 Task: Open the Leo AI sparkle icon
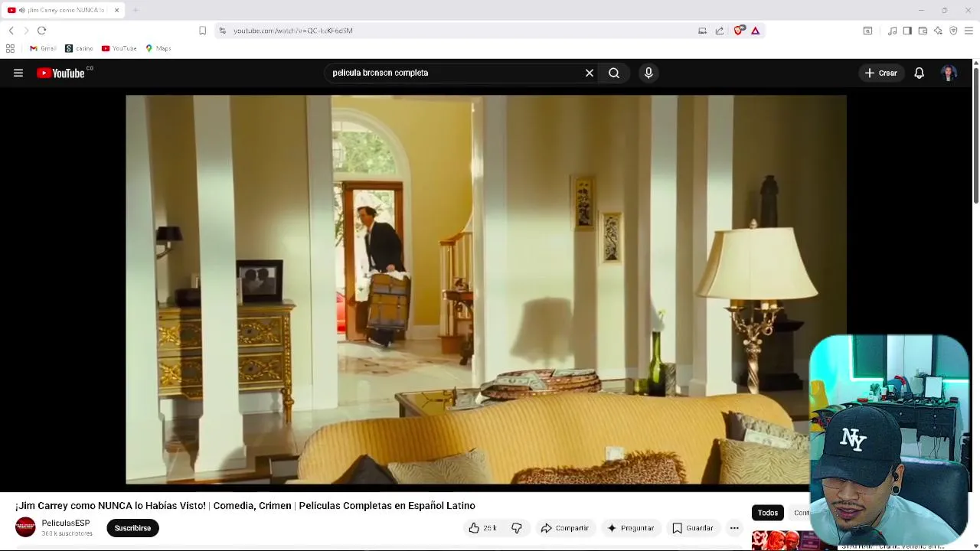[x=938, y=31]
